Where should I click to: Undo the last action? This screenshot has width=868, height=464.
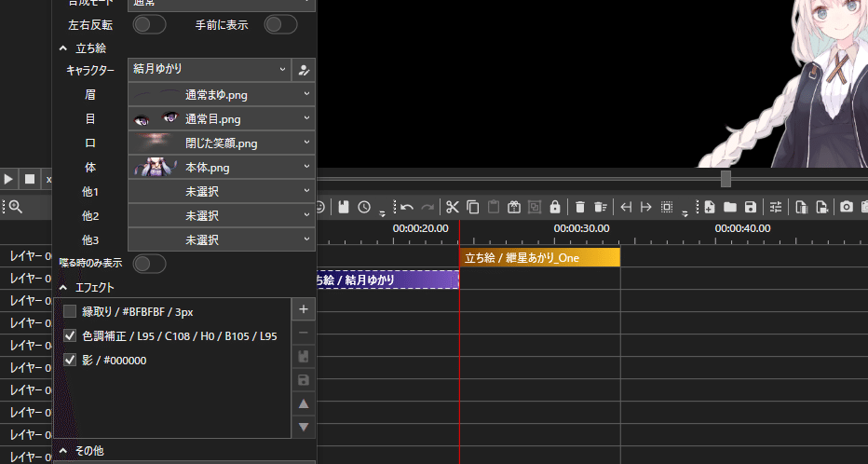pos(407,207)
